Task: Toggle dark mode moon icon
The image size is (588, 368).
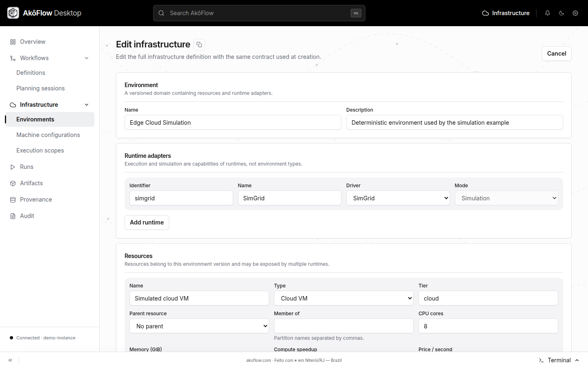Action: point(561,13)
